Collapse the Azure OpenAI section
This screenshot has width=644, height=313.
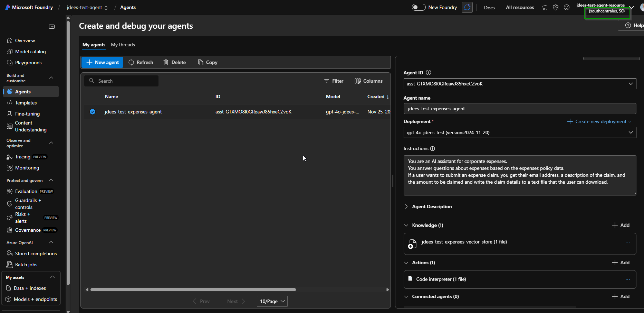click(51, 242)
